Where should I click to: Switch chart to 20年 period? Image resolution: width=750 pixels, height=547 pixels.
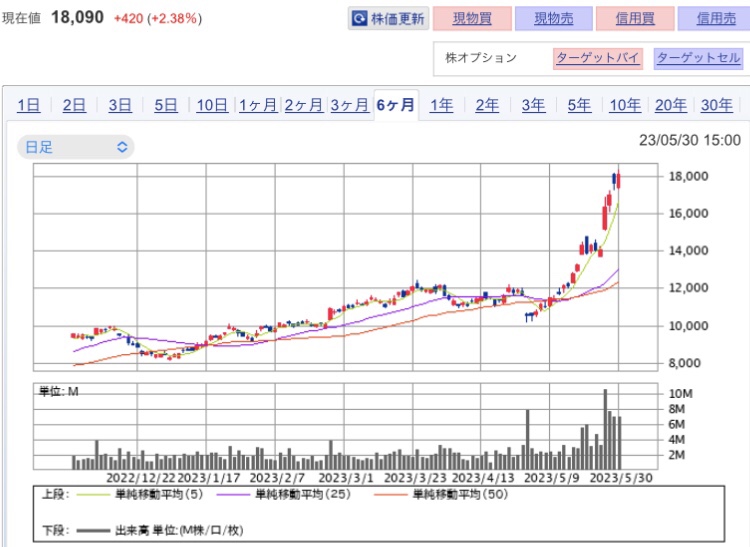pyautogui.click(x=671, y=105)
